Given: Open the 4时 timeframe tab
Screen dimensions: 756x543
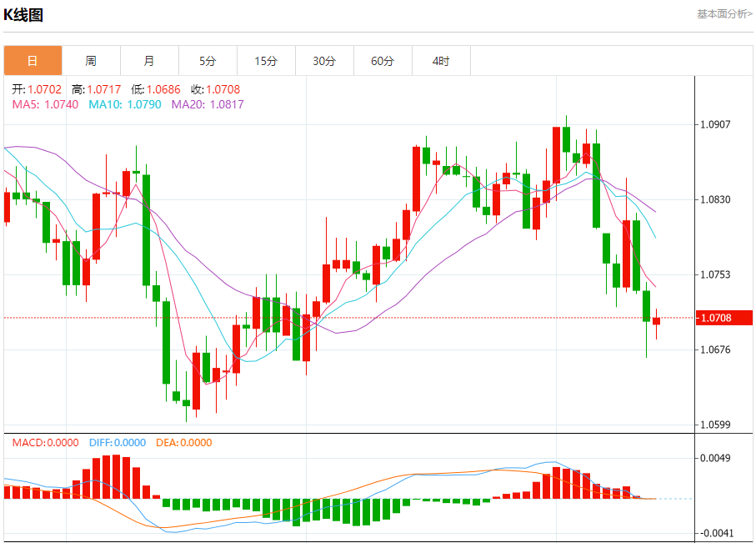Looking at the screenshot, I should (441, 61).
